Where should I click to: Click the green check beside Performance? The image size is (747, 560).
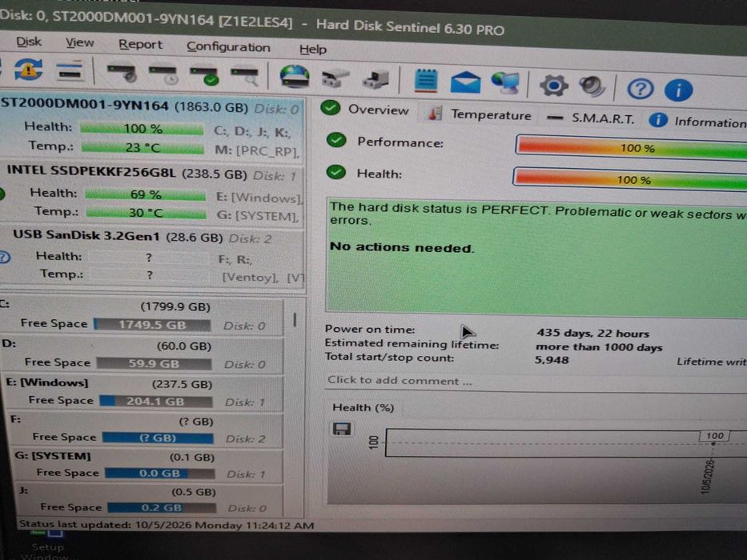[336, 141]
